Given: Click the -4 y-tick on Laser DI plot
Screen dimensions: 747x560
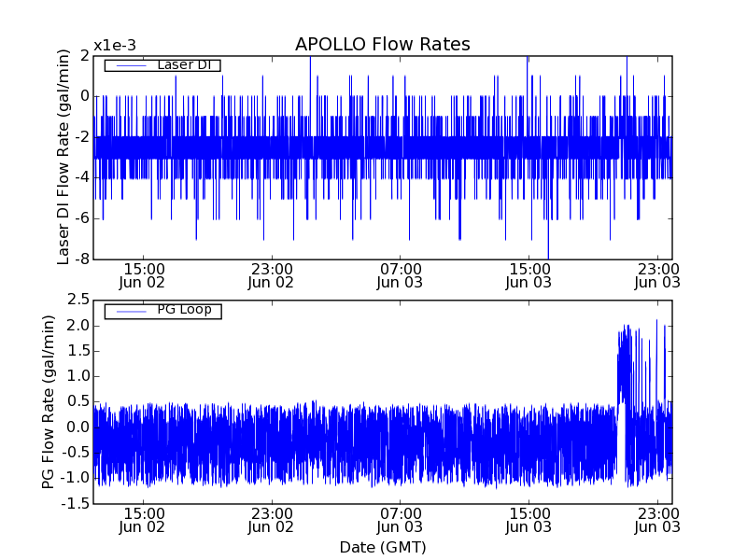Looking at the screenshot, I should pyautogui.click(x=83, y=178).
